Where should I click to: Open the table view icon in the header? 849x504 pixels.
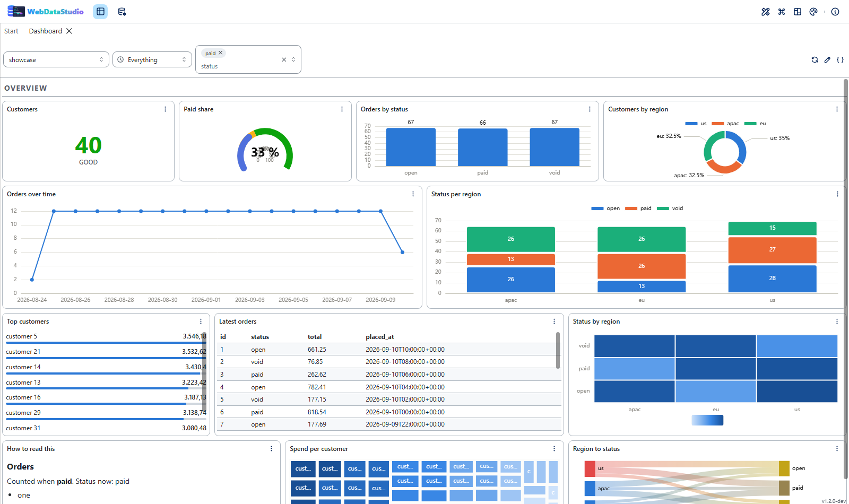[x=100, y=12]
